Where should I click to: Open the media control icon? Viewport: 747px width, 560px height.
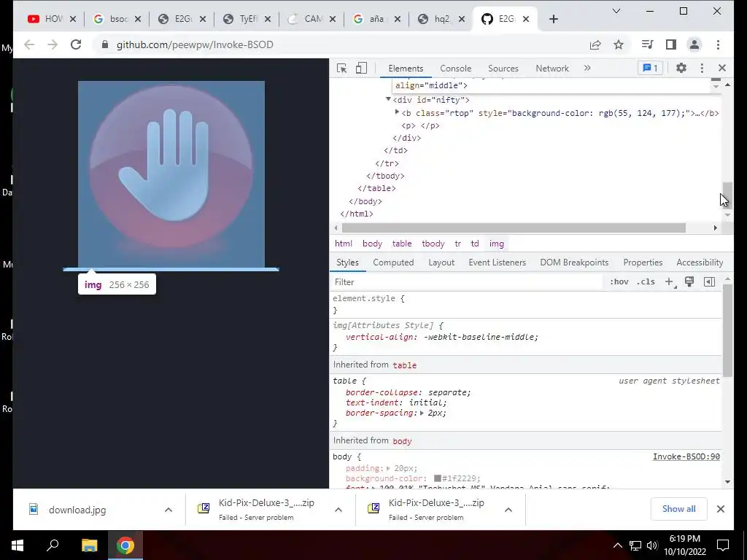tap(647, 44)
